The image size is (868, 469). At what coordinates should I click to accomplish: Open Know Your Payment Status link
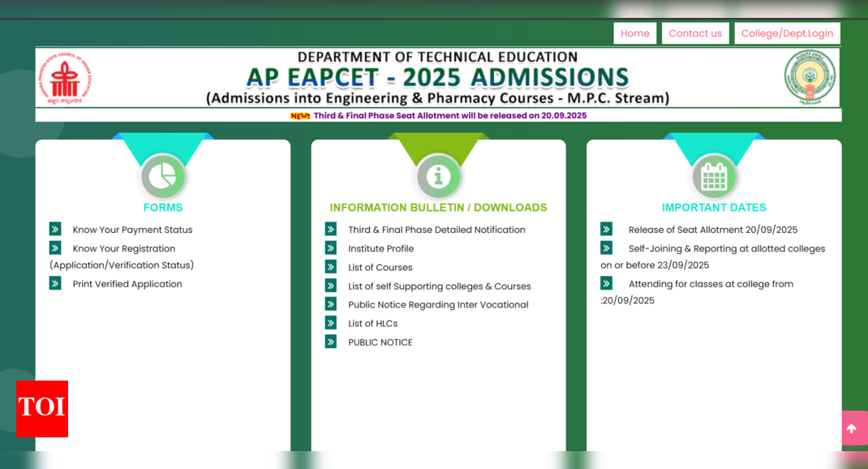point(132,230)
